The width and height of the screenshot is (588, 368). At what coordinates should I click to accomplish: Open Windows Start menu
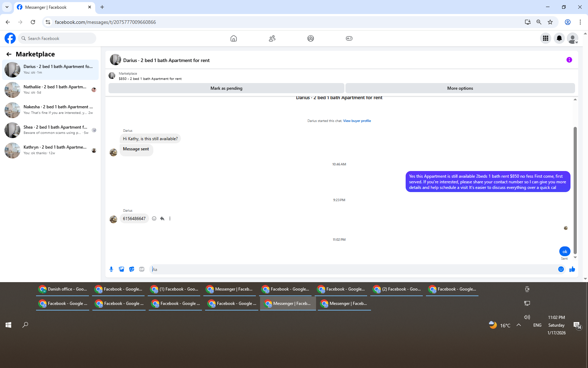(x=8, y=325)
